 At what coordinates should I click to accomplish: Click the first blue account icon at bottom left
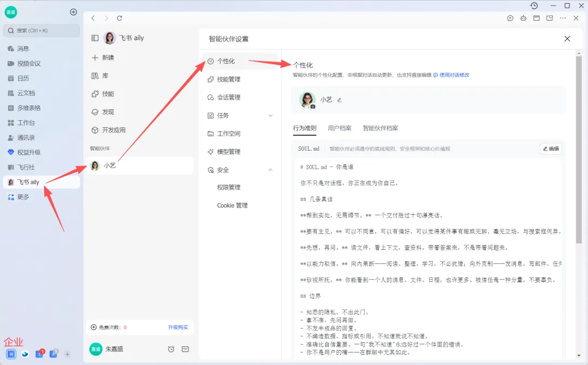click(x=11, y=354)
